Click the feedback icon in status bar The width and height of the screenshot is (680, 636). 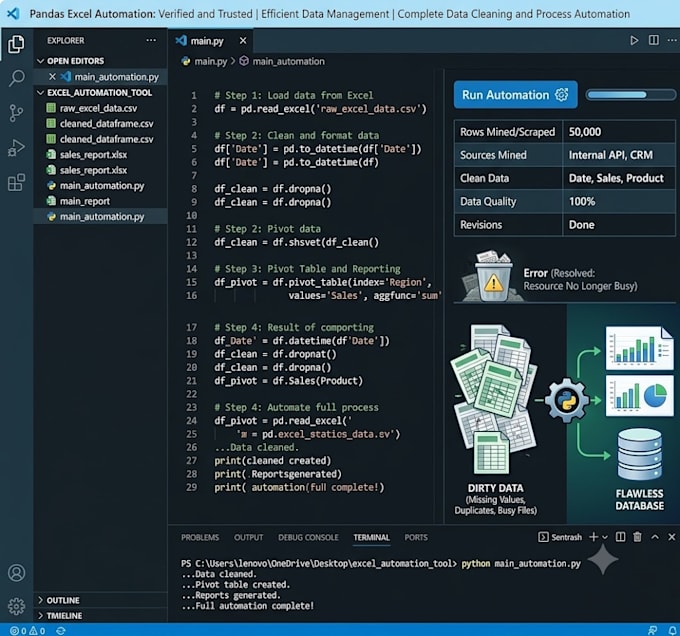pyautogui.click(x=652, y=631)
